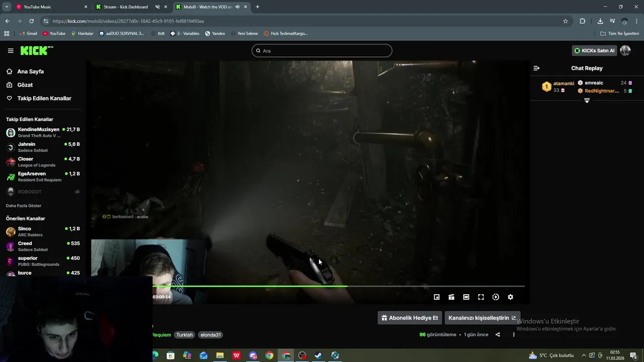
Task: Open Gözat browse page
Action: click(25, 85)
